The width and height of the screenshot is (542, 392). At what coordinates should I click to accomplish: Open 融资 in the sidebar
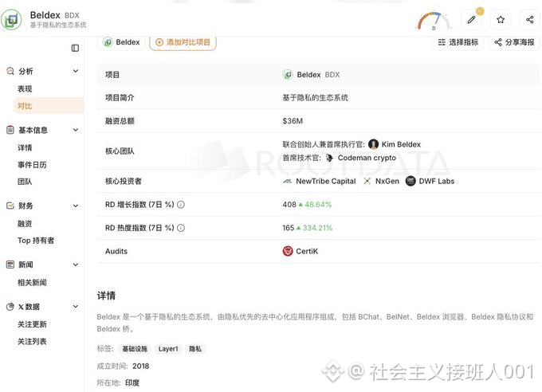coord(25,223)
